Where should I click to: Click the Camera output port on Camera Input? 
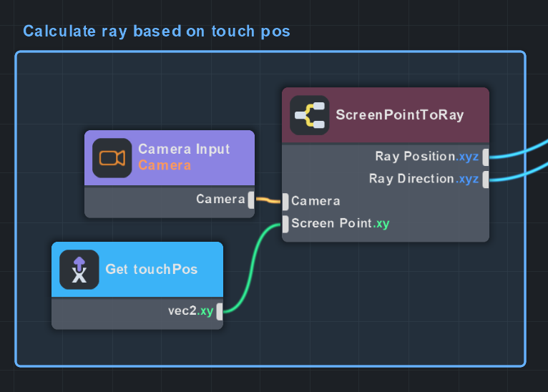click(251, 200)
